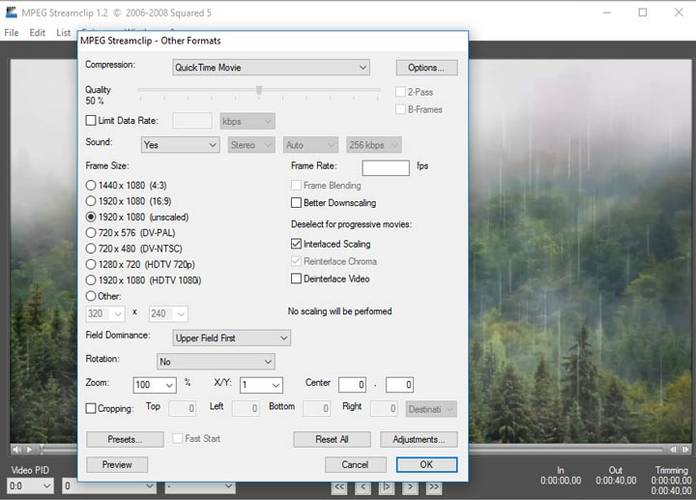Screen dimensions: 696x500
Task: Enable Deinterlace Video checkbox
Action: (296, 279)
